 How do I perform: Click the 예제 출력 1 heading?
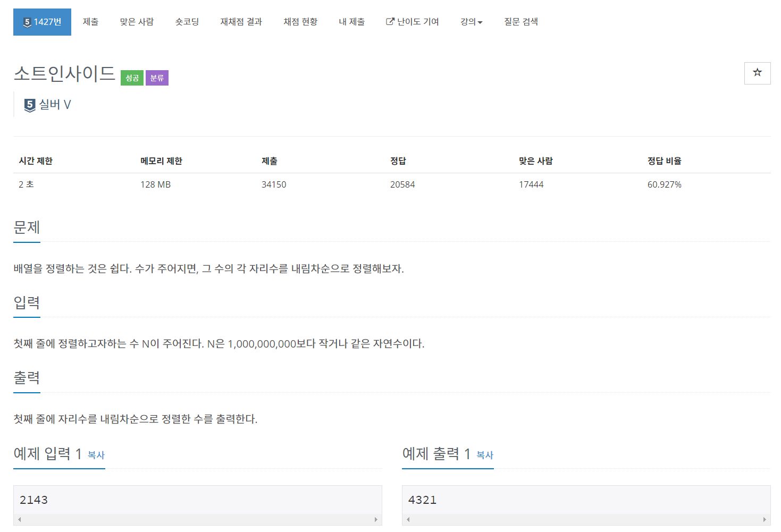[436, 454]
